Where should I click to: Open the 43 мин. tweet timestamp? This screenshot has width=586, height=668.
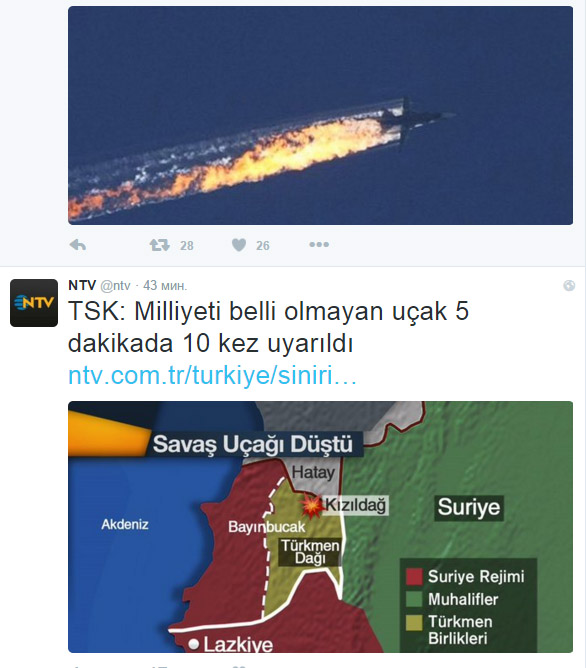(165, 285)
